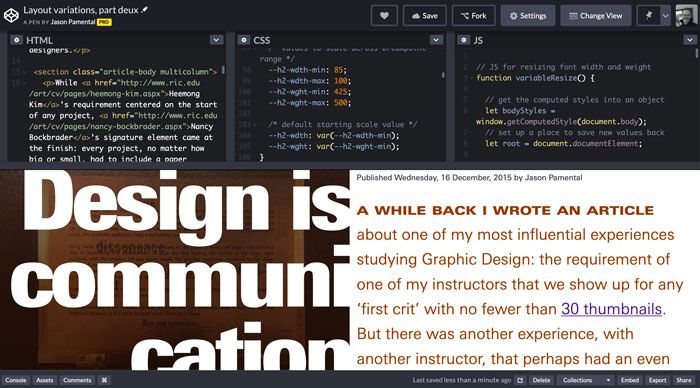Image resolution: width=700 pixels, height=388 pixels.
Task: Delete this pen
Action: coord(541,380)
